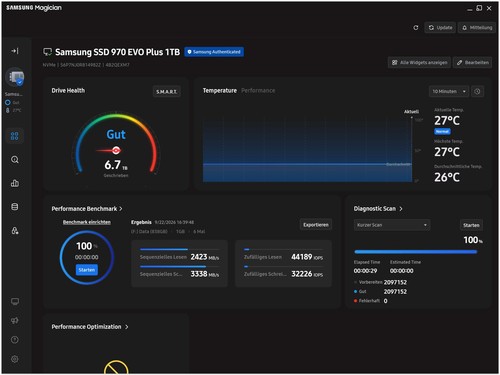Click the Samsung Authenticated badge

point(214,52)
